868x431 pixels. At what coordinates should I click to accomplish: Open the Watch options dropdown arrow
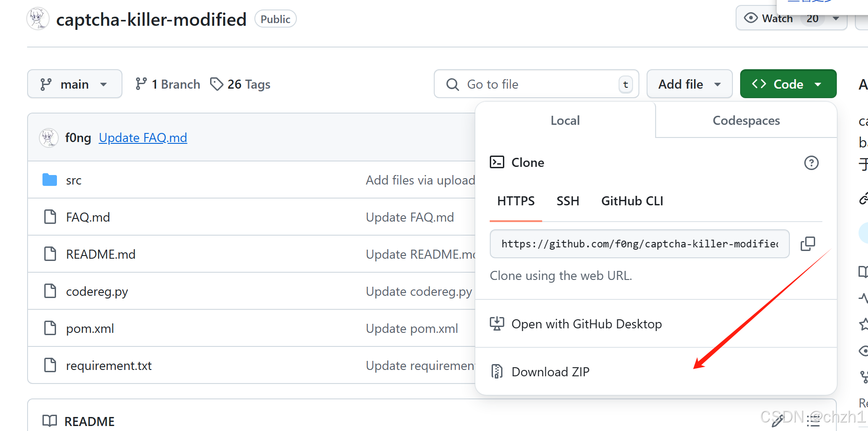(x=836, y=19)
